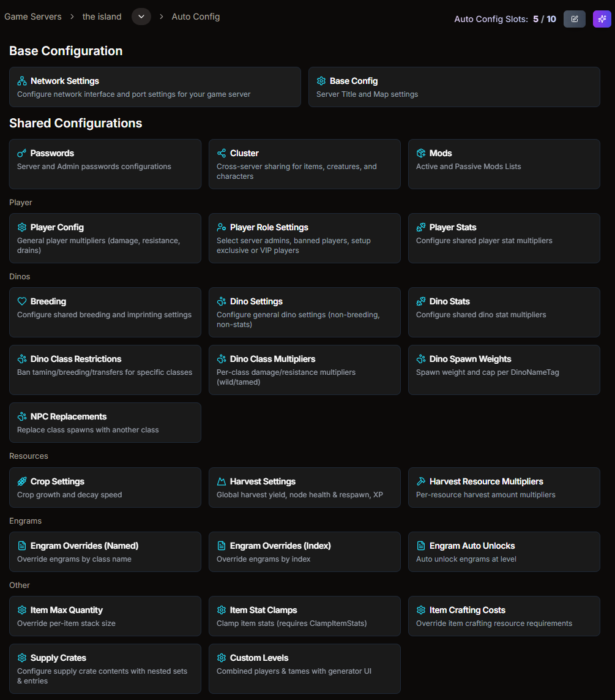Open the Crop Settings icon
Screen dimensions: 615x700
coord(22,481)
